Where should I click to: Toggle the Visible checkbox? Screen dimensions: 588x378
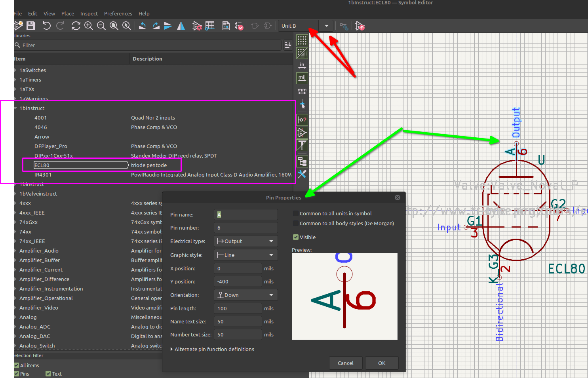(295, 237)
